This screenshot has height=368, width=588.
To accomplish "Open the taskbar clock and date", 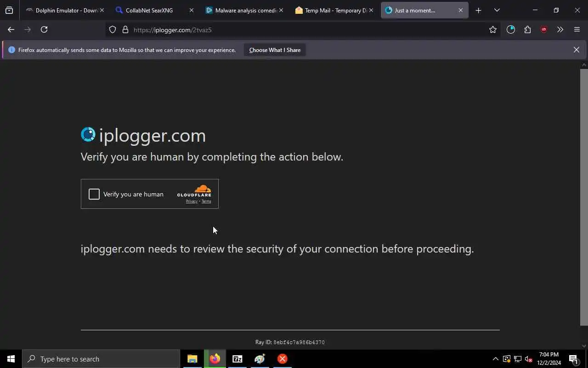I will point(549,359).
